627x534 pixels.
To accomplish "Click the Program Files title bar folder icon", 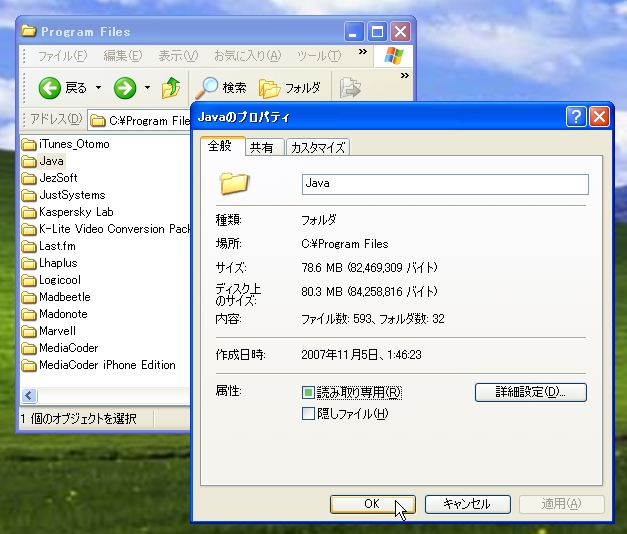I will coord(29,31).
